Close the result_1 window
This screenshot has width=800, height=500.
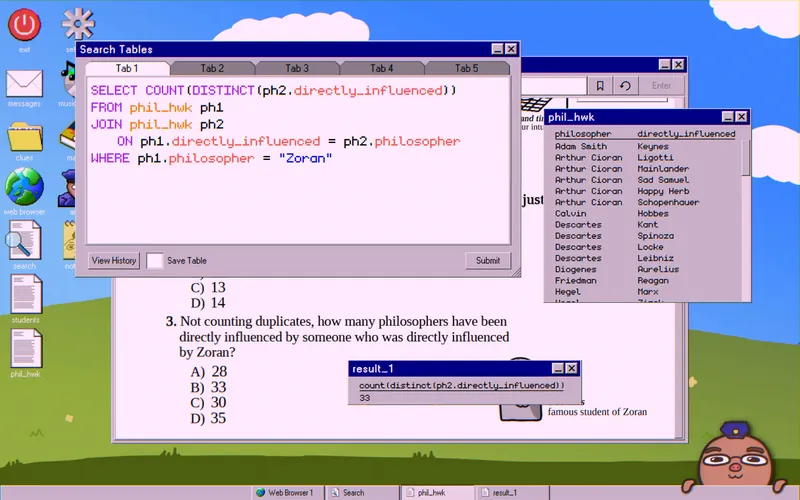click(571, 368)
